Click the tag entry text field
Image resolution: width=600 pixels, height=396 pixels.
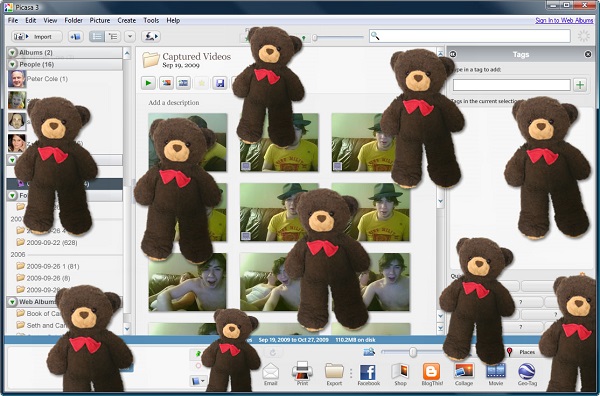(x=512, y=85)
